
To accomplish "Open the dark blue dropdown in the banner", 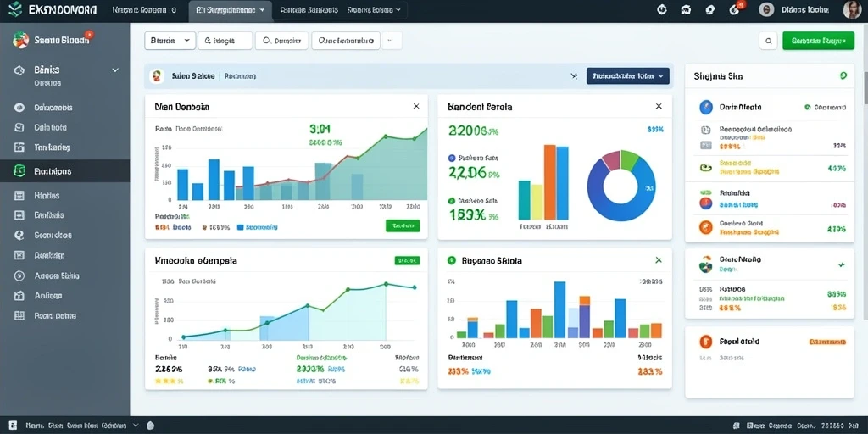I will 628,75.
